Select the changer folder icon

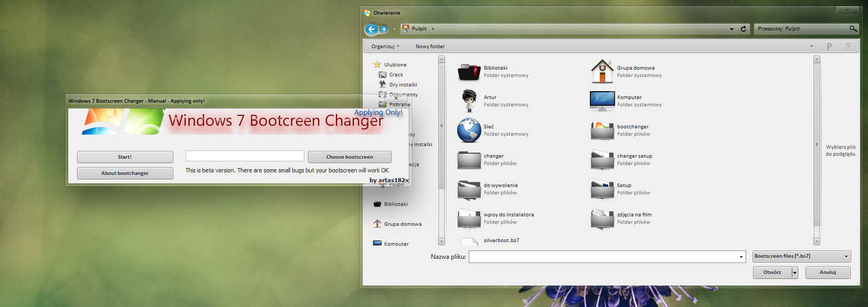click(x=469, y=160)
